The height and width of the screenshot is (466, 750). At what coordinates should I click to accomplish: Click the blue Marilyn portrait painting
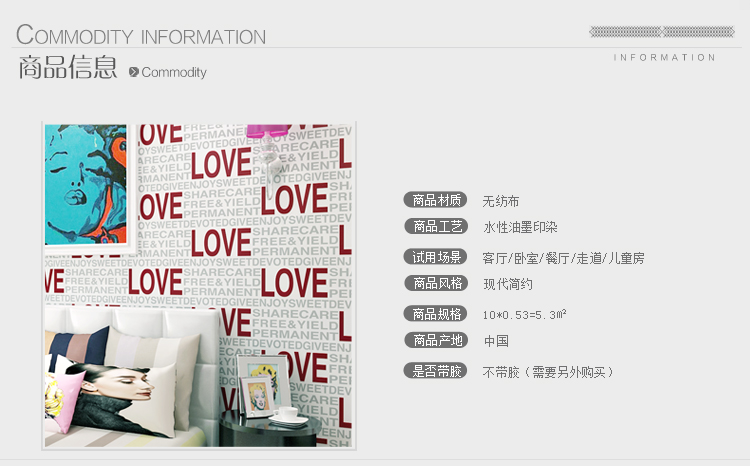click(x=86, y=185)
